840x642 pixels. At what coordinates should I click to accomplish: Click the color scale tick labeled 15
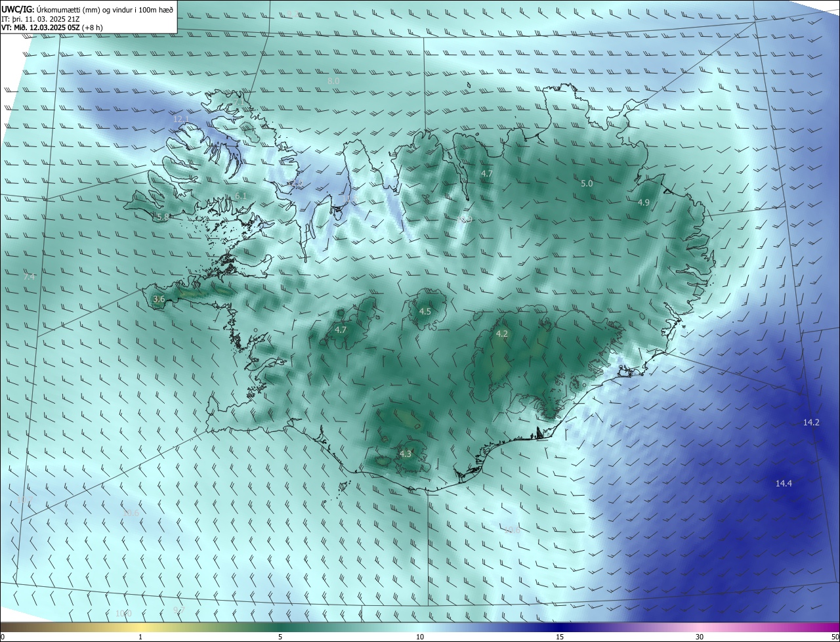click(560, 637)
